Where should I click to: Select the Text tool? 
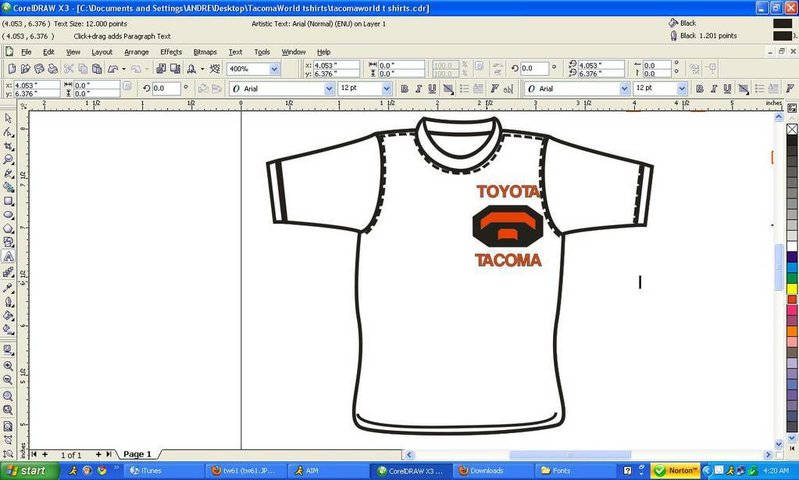click(8, 257)
